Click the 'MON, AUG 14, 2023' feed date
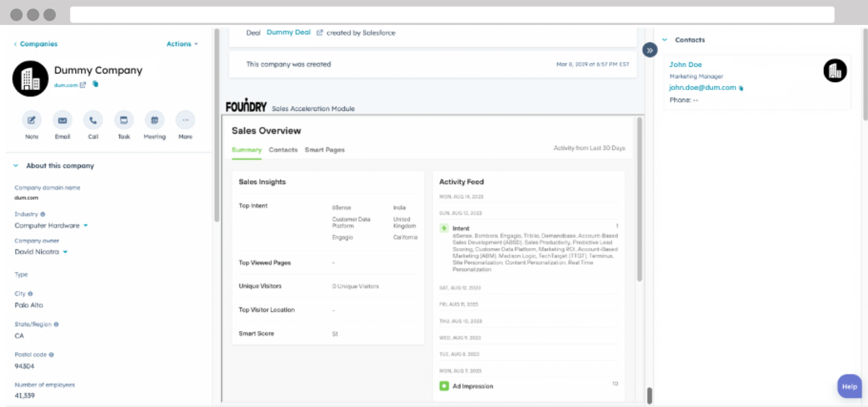Image resolution: width=868 pixels, height=407 pixels. [x=461, y=196]
